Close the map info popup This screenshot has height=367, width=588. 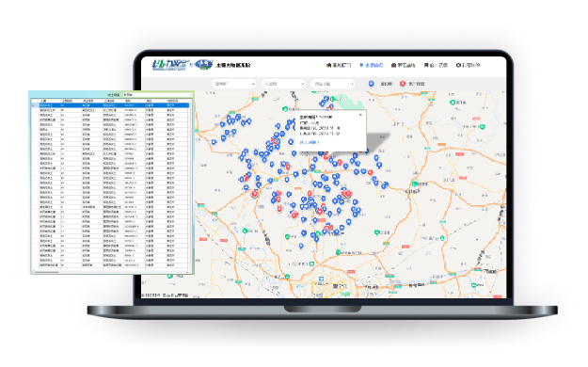[x=360, y=115]
